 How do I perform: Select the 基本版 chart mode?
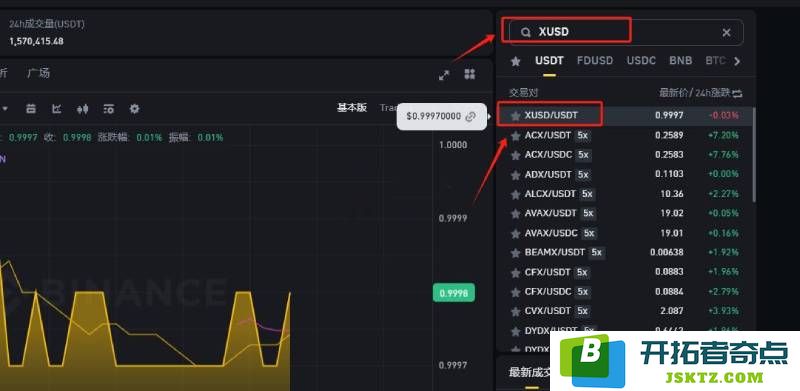pos(352,108)
